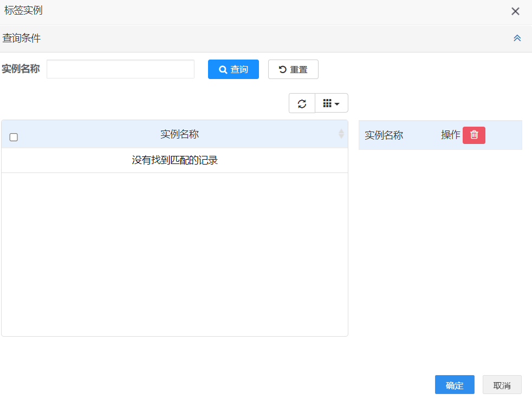
Task: Cancel the dialog with 取消 button
Action: point(502,385)
